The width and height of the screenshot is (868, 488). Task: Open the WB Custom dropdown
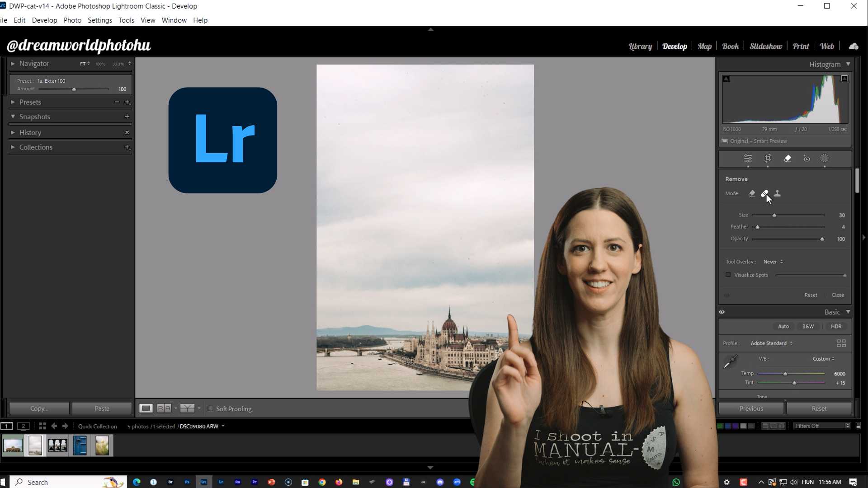(823, 359)
